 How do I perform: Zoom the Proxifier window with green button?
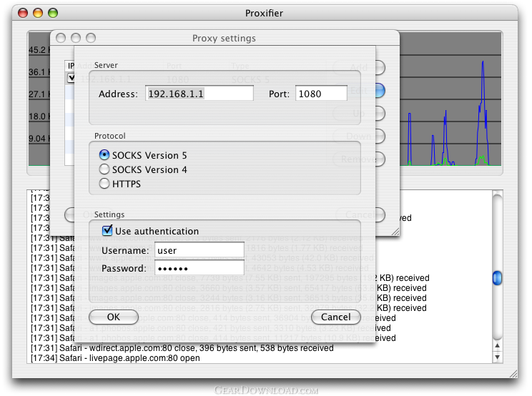click(53, 13)
